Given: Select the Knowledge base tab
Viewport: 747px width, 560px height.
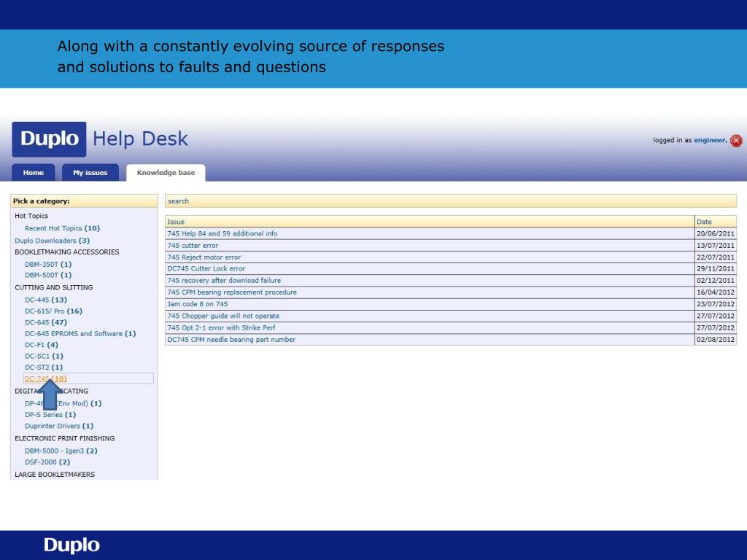Looking at the screenshot, I should 166,172.
